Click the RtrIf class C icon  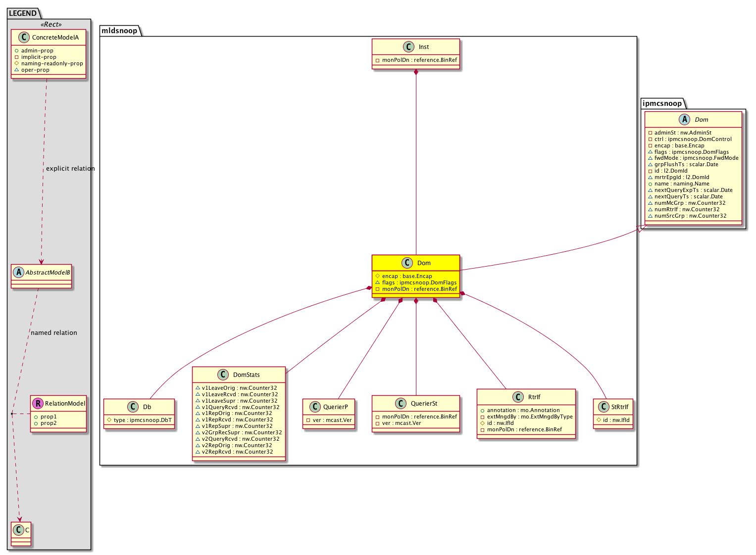(518, 397)
